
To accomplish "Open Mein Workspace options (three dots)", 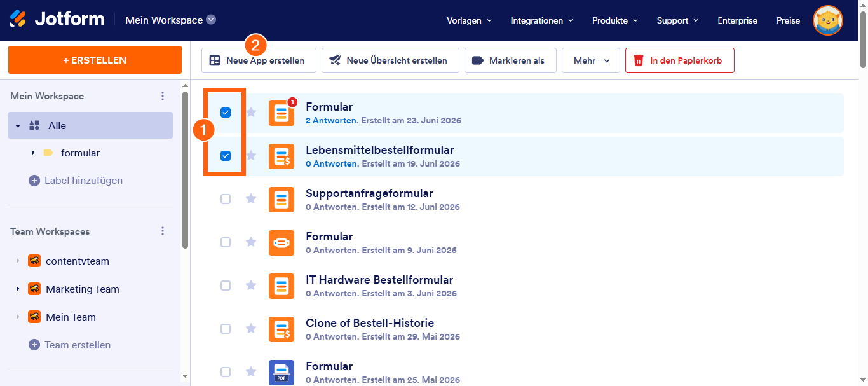I will [x=163, y=96].
